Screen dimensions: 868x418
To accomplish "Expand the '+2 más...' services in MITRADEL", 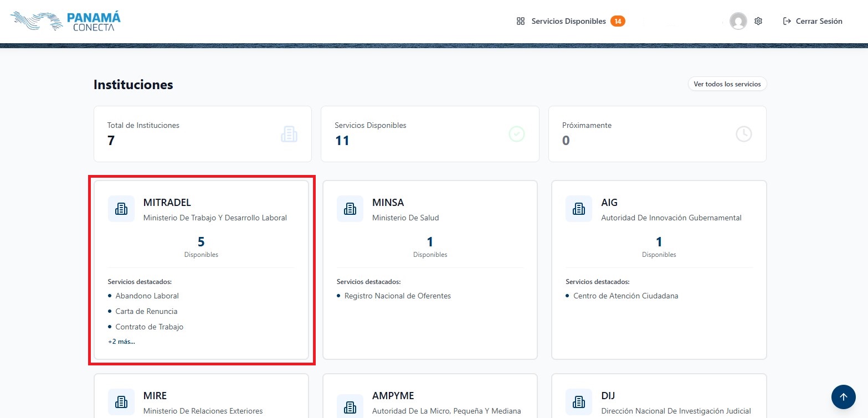I will [x=121, y=341].
